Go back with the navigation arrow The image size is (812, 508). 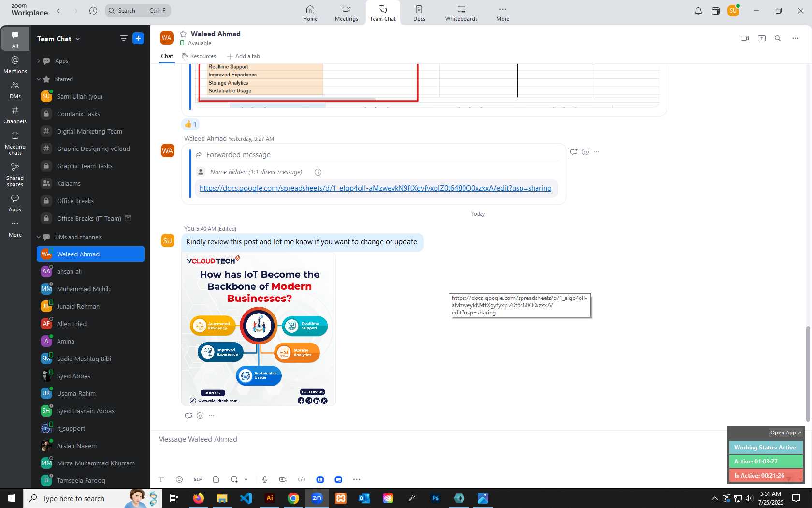58,11
